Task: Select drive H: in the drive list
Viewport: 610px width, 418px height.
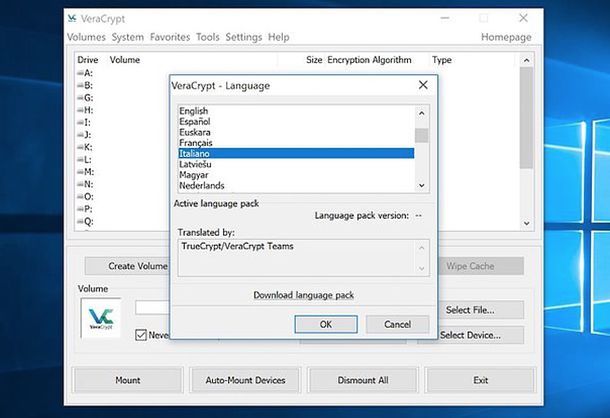Action: [x=85, y=110]
